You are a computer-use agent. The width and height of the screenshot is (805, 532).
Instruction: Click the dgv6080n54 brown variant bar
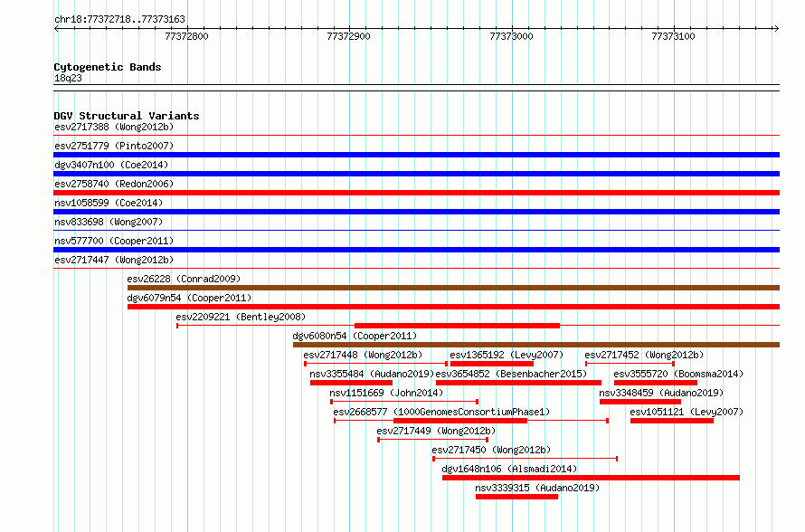click(x=536, y=345)
